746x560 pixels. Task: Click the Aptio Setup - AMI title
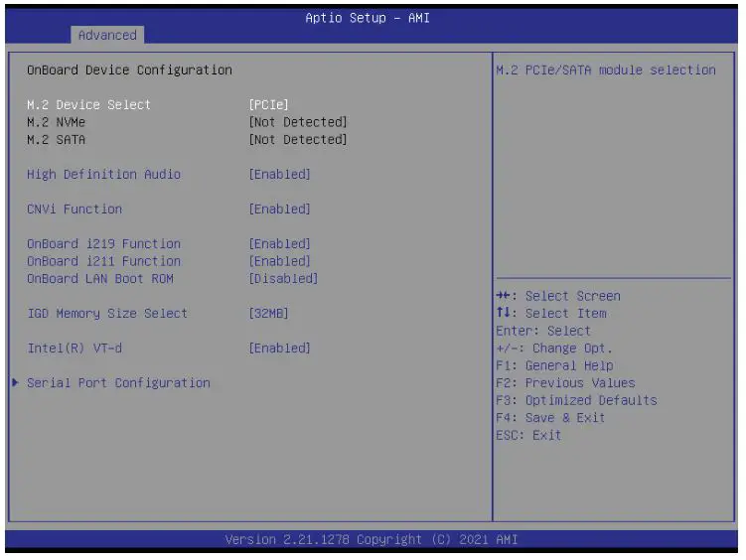(x=368, y=18)
